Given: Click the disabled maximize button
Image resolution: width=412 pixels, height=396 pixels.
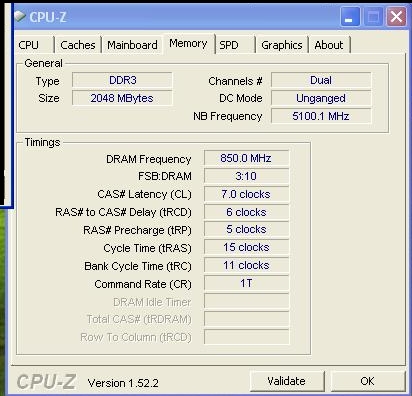Looking at the screenshot, I should 373,17.
